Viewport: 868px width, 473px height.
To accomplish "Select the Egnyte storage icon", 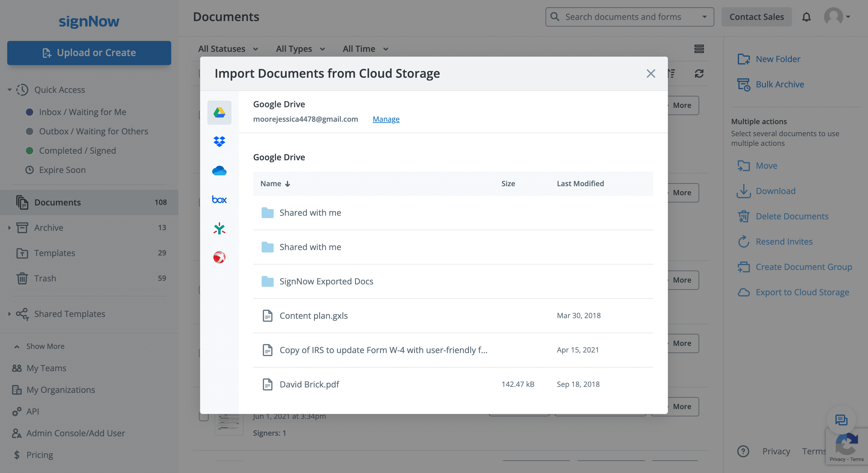I will pyautogui.click(x=219, y=228).
